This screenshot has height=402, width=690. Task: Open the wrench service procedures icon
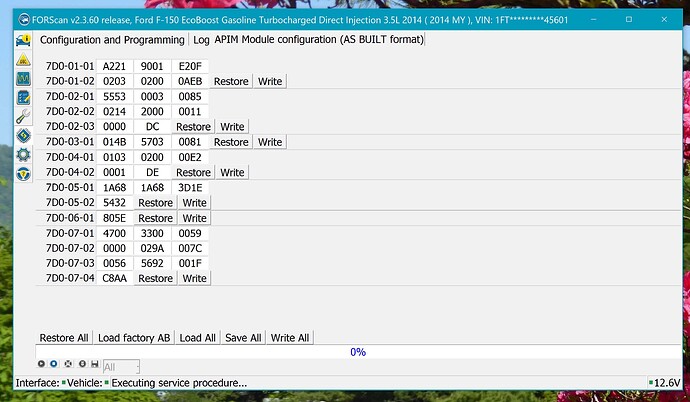23,117
